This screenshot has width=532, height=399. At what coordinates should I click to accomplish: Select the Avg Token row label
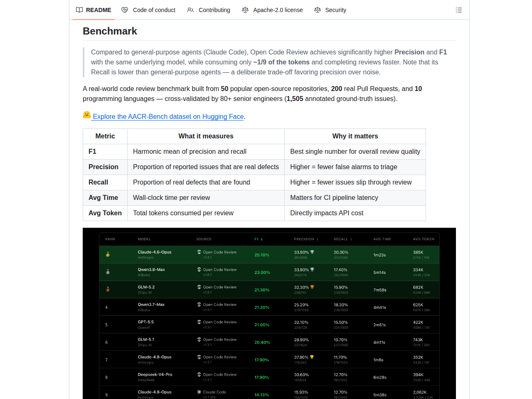point(105,213)
